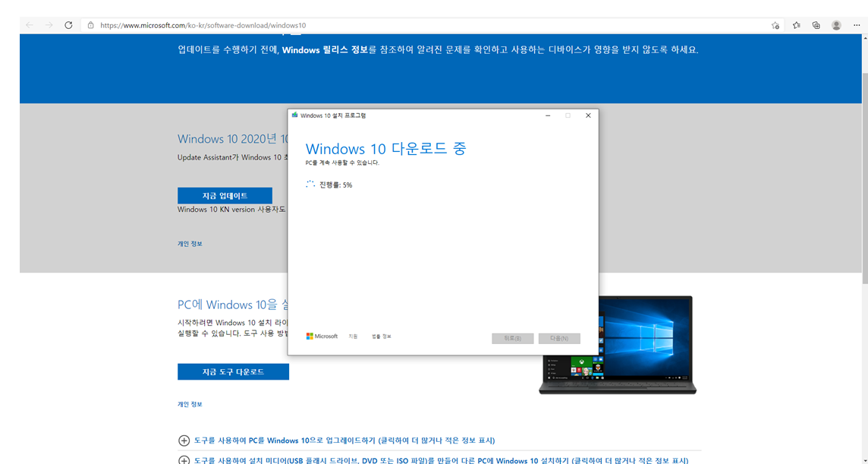This screenshot has width=868, height=464.
Task: Click the '지금 업데이트' button
Action: pos(225,195)
